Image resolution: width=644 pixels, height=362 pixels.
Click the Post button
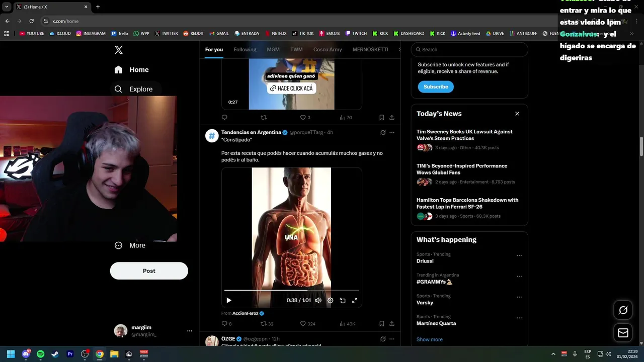point(149,270)
